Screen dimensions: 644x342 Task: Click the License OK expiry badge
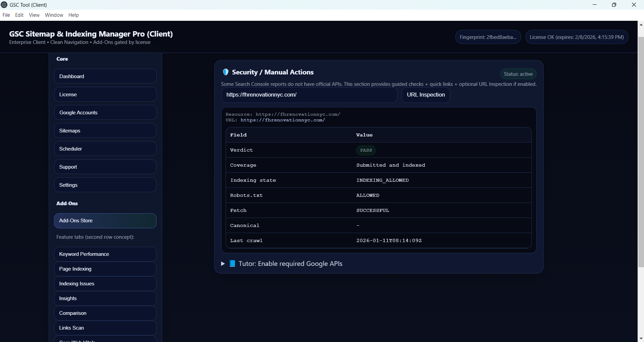(x=577, y=37)
